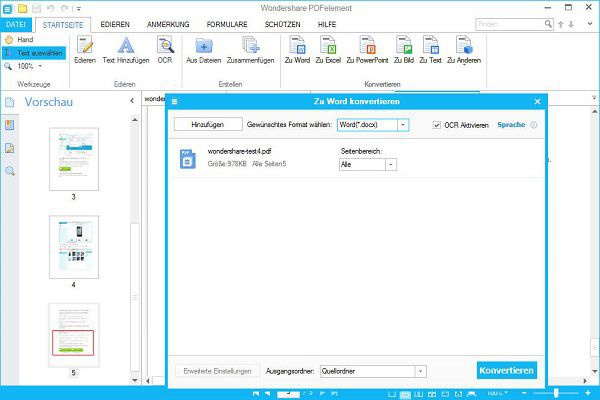
Task: Convert with Zu Anderen
Action: tap(464, 50)
